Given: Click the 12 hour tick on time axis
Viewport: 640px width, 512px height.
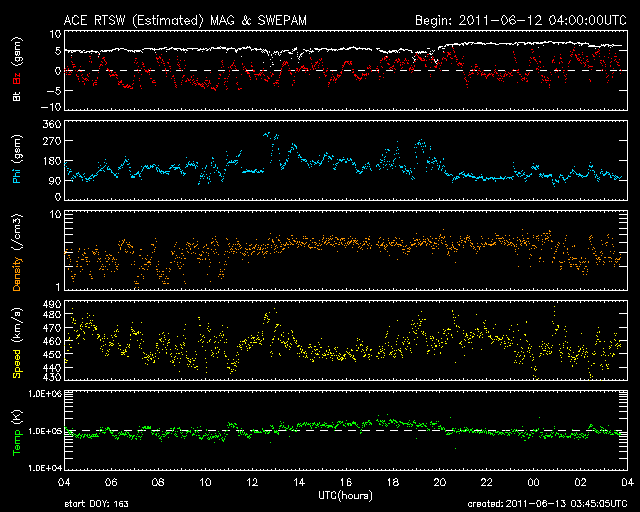Looking at the screenshot, I should pyautogui.click(x=253, y=482).
